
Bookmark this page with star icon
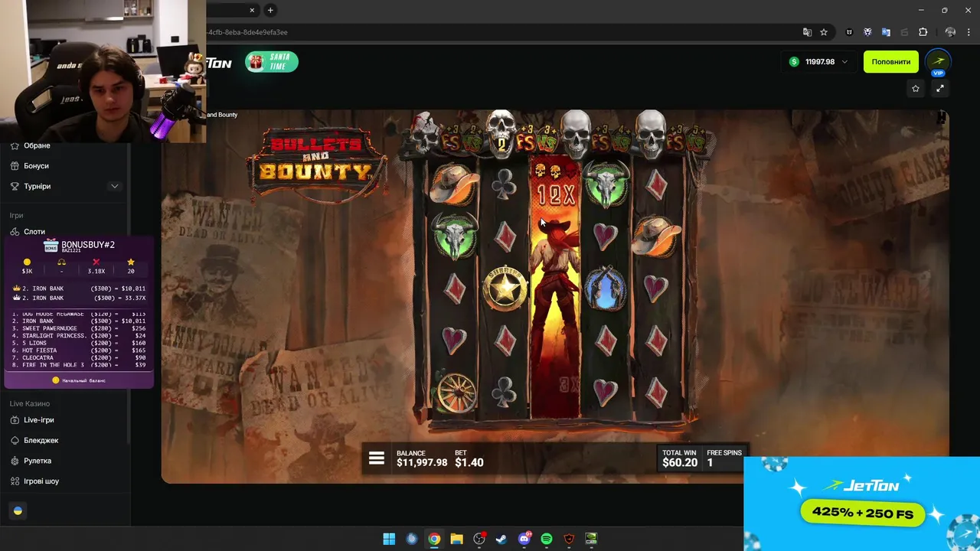click(x=824, y=32)
